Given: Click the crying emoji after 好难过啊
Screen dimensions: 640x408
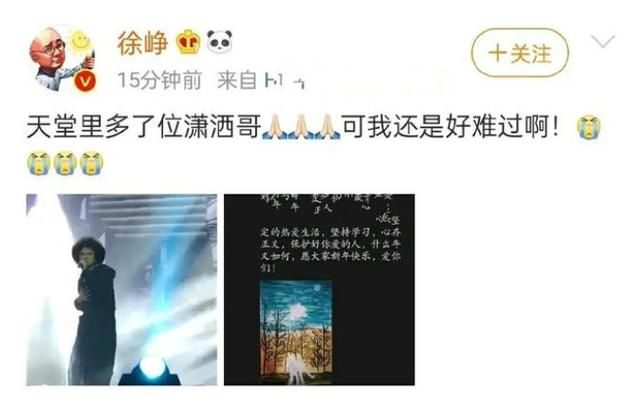Looking at the screenshot, I should click(589, 128).
